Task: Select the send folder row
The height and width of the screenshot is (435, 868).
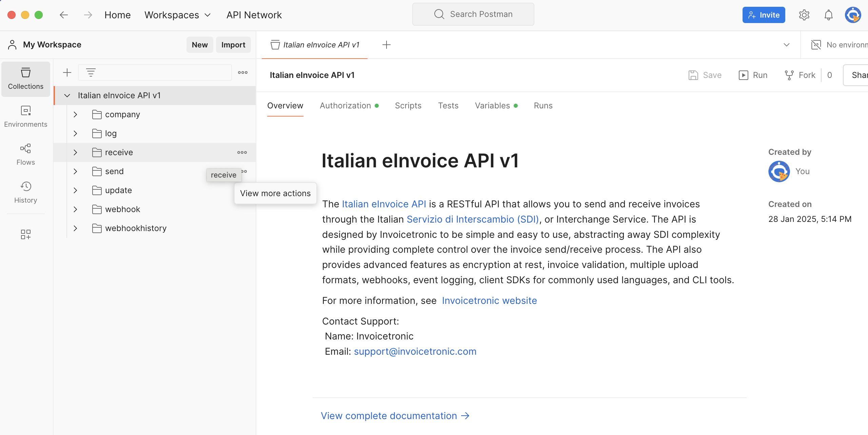Action: [x=155, y=171]
